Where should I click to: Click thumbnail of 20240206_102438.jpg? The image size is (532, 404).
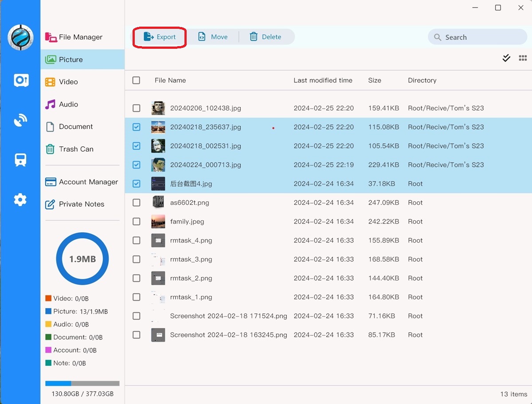click(158, 108)
